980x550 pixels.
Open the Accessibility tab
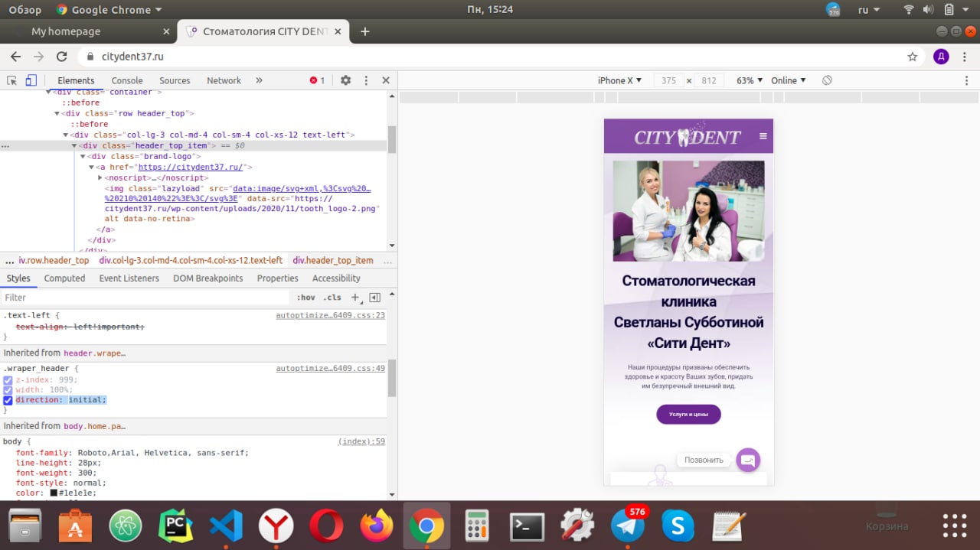[336, 278]
